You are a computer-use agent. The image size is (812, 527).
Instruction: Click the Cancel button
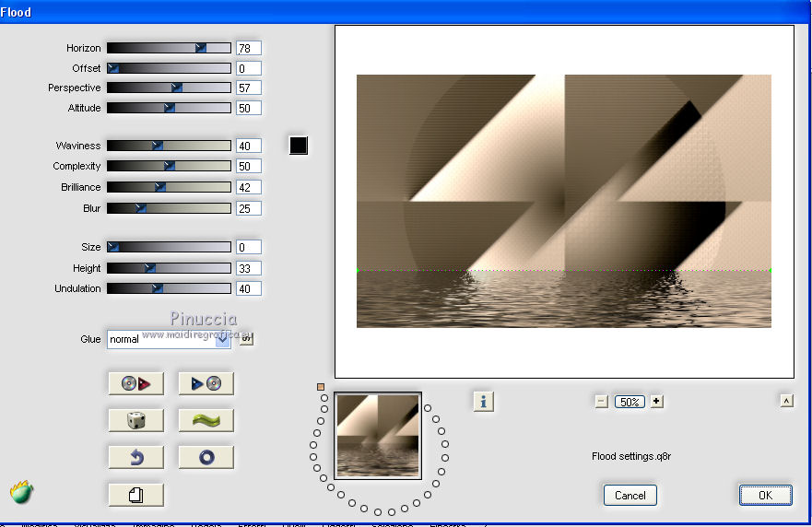tap(630, 495)
